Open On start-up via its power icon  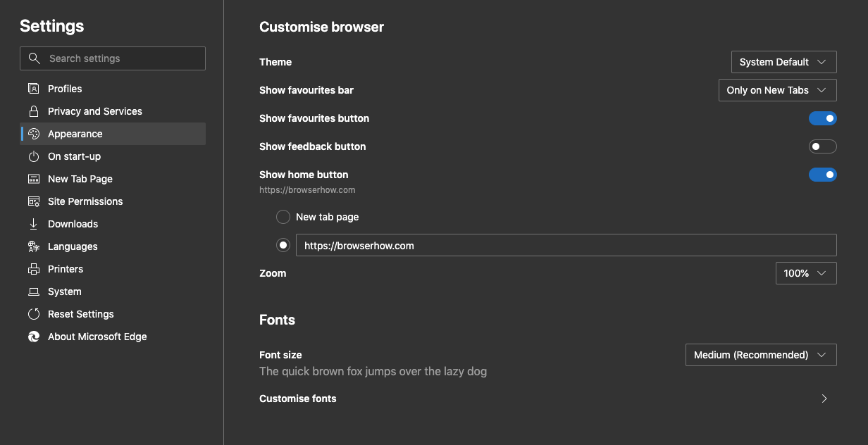click(34, 156)
